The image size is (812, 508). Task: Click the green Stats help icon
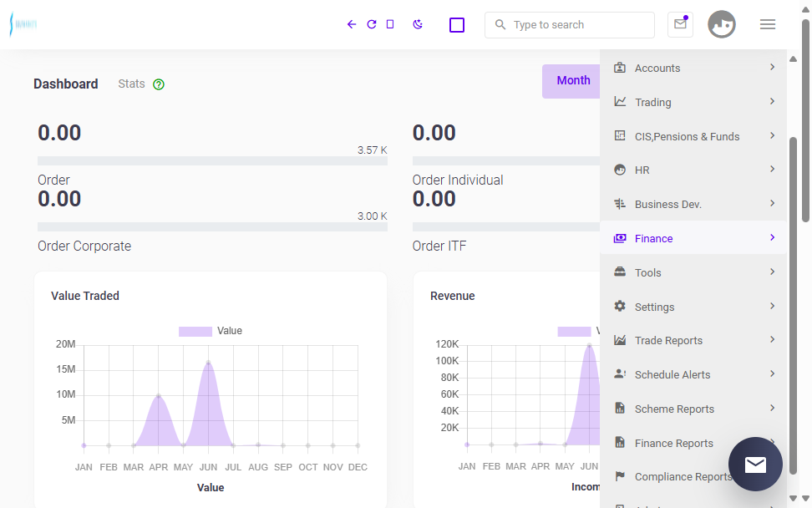tap(159, 84)
